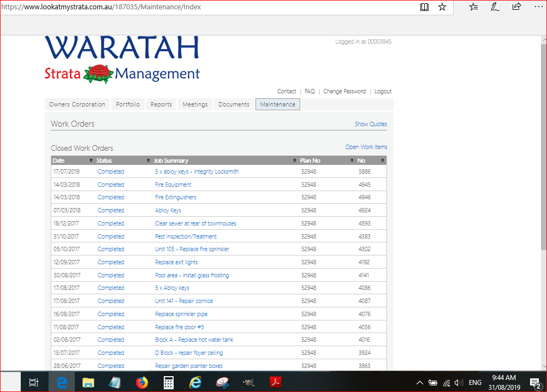Log out using the Logout link
Image resolution: width=547 pixels, height=392 pixels.
tap(383, 91)
